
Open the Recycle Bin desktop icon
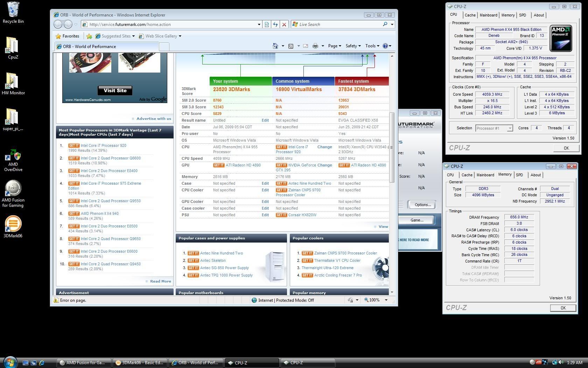(13, 12)
